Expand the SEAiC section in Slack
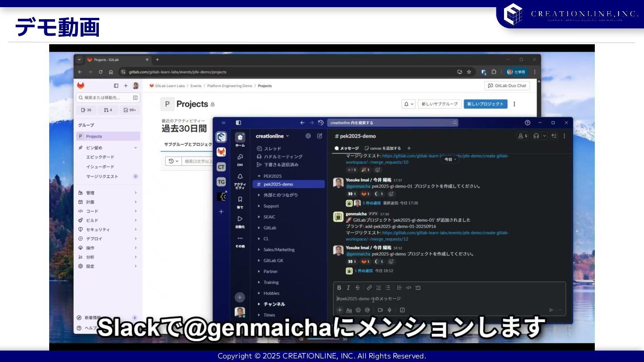 tap(259, 217)
